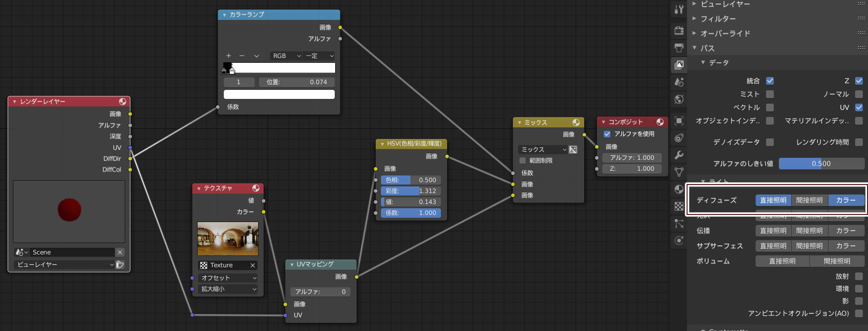
Task: Click render preview thumbnail in レンダーレイヤー node
Action: pos(69,212)
